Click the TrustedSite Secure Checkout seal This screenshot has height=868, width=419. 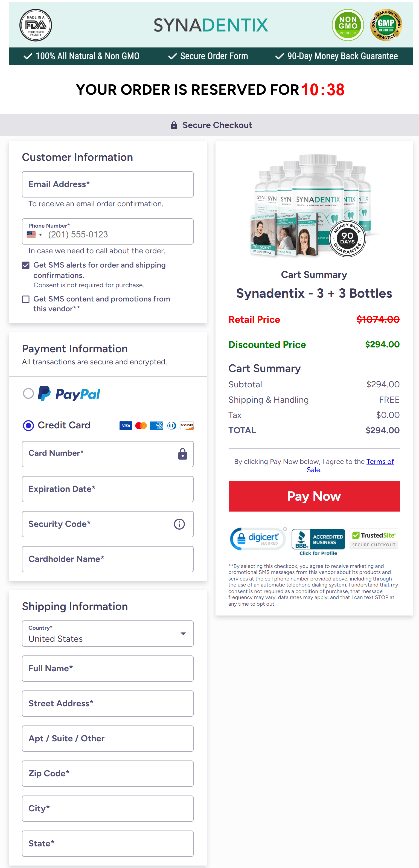[373, 538]
